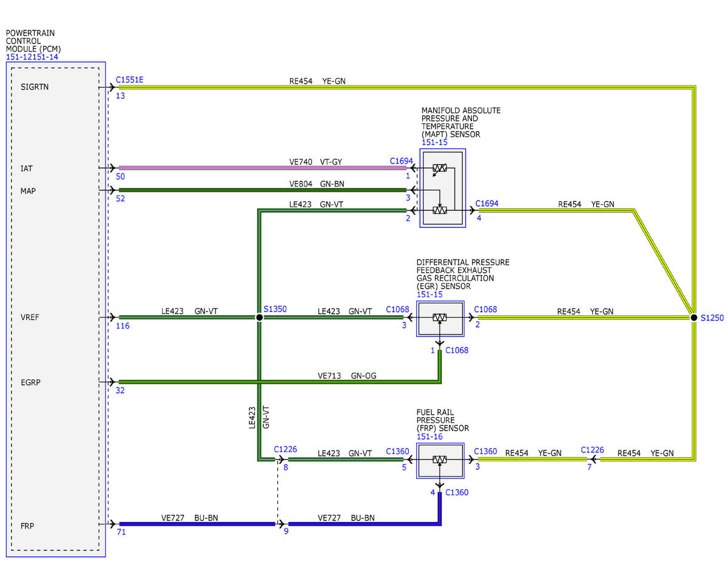The width and height of the screenshot is (728, 562).
Task: Open the 151-16 reference above FRP sensor
Action: (430, 437)
